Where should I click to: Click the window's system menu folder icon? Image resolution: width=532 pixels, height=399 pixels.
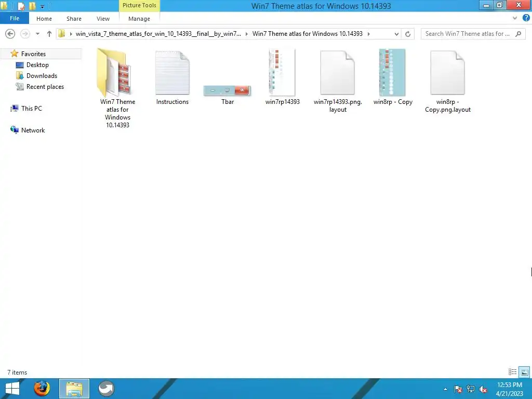pyautogui.click(x=4, y=6)
